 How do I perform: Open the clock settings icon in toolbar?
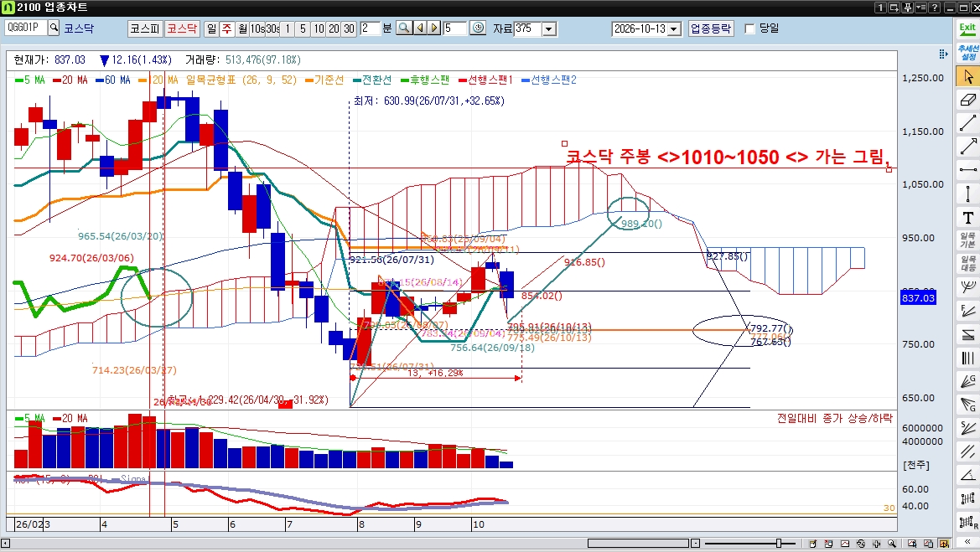tap(478, 28)
